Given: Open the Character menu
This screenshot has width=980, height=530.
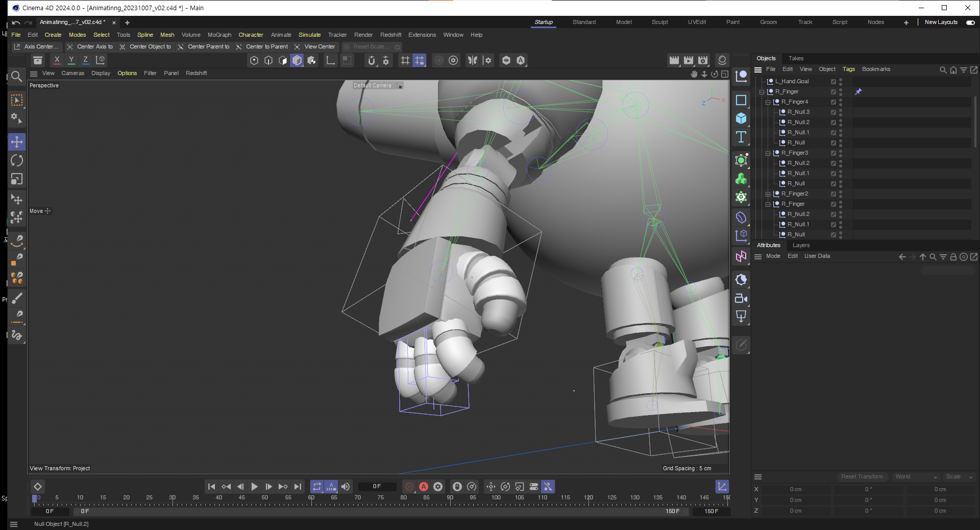Looking at the screenshot, I should [x=251, y=35].
